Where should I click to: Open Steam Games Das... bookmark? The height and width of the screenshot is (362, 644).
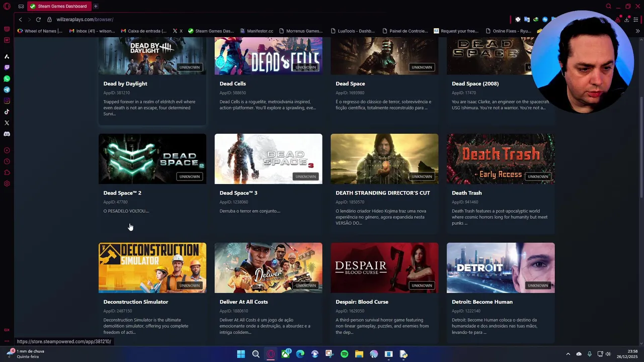[211, 31]
